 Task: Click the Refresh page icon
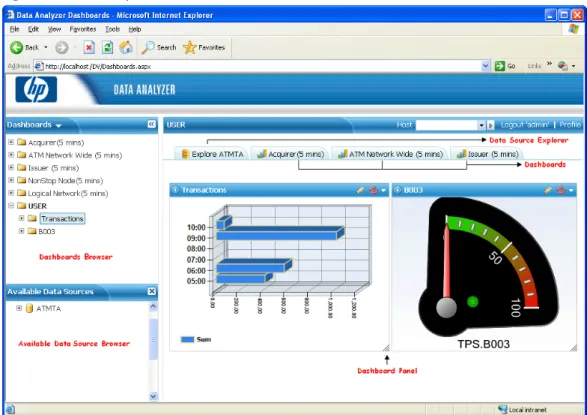(107, 48)
